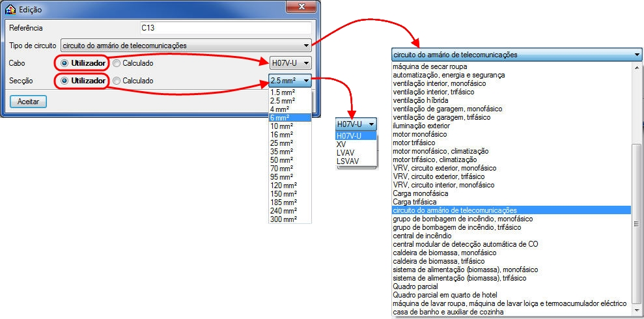The image size is (644, 319).
Task: Select 70 mm² section
Action: pyautogui.click(x=290, y=169)
